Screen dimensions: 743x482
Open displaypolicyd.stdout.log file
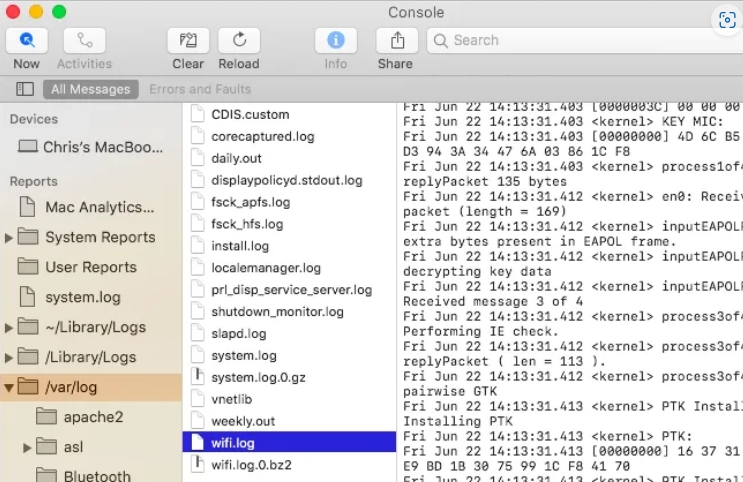[x=289, y=180]
